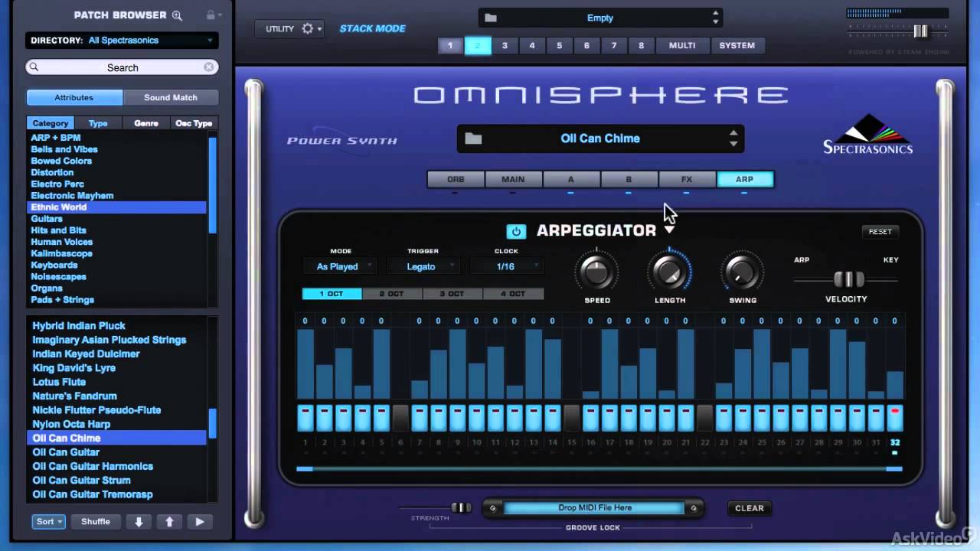Open the Directory All Spectrasonics dropdown

click(122, 41)
